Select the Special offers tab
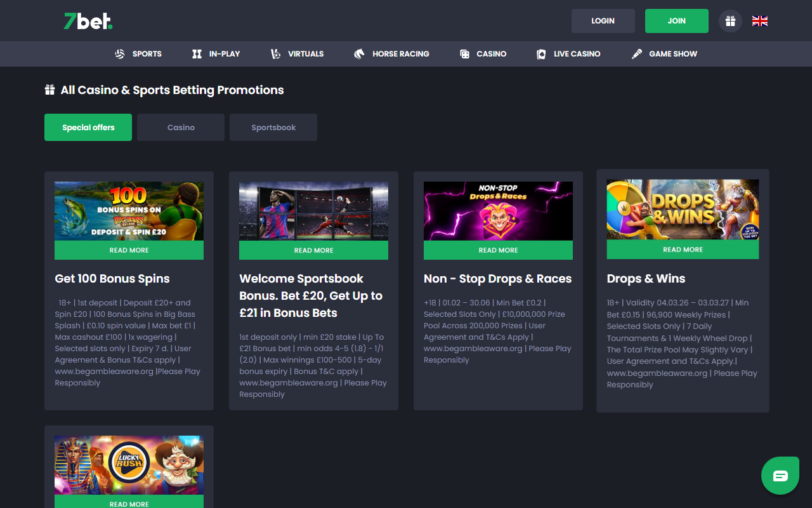 pos(88,128)
